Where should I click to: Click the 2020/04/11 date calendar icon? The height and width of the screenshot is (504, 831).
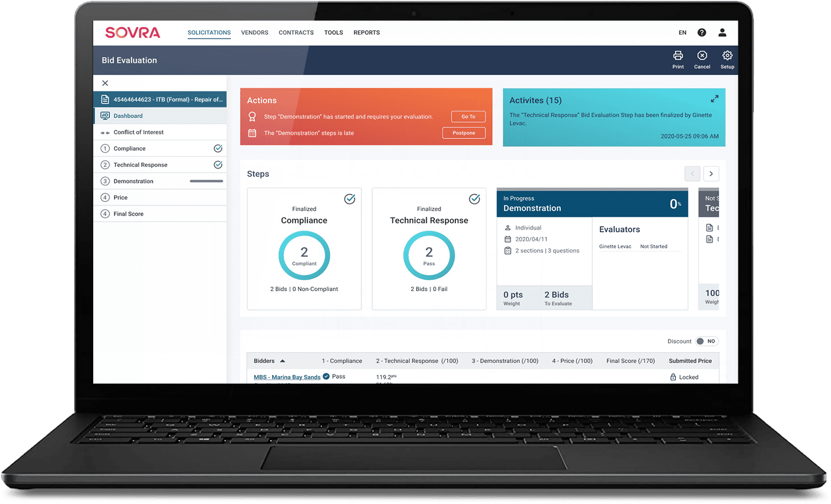[x=508, y=240]
